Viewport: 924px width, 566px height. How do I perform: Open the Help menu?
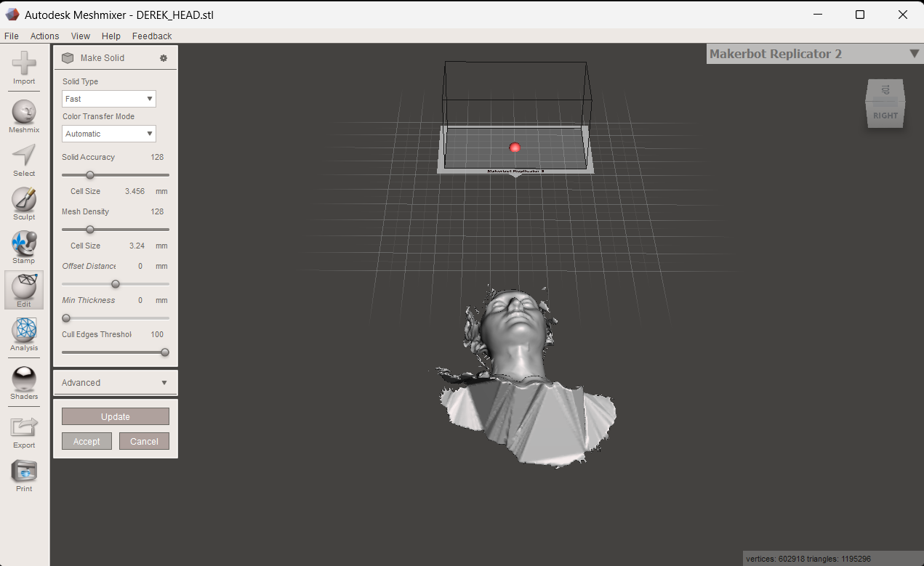(x=111, y=36)
